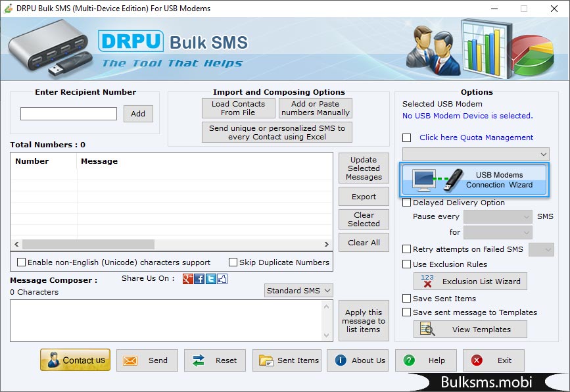Screen dimensions: 570x392
Task: Click the Clear Selected button
Action: (x=364, y=219)
